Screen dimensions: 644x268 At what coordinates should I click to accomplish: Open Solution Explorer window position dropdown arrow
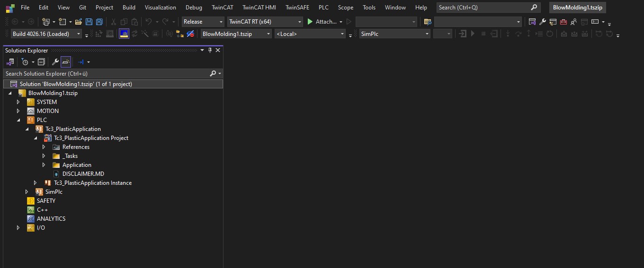pos(202,51)
